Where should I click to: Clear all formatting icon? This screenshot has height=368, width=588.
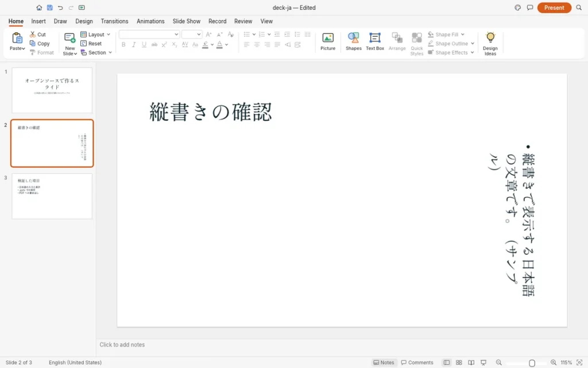pos(231,34)
